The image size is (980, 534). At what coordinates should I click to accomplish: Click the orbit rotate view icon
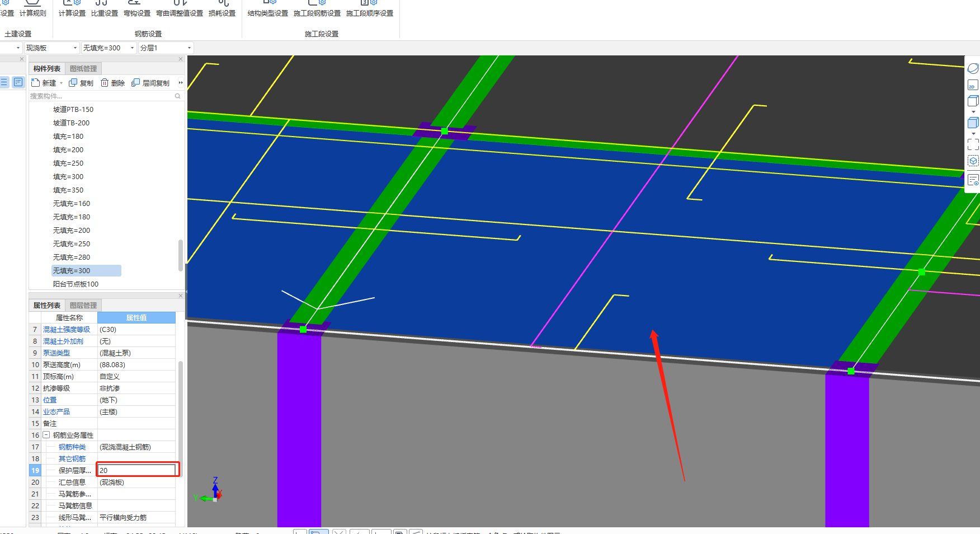[973, 68]
